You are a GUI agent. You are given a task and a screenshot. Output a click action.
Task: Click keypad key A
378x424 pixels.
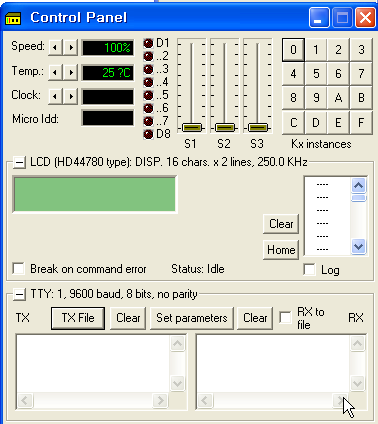(x=338, y=98)
